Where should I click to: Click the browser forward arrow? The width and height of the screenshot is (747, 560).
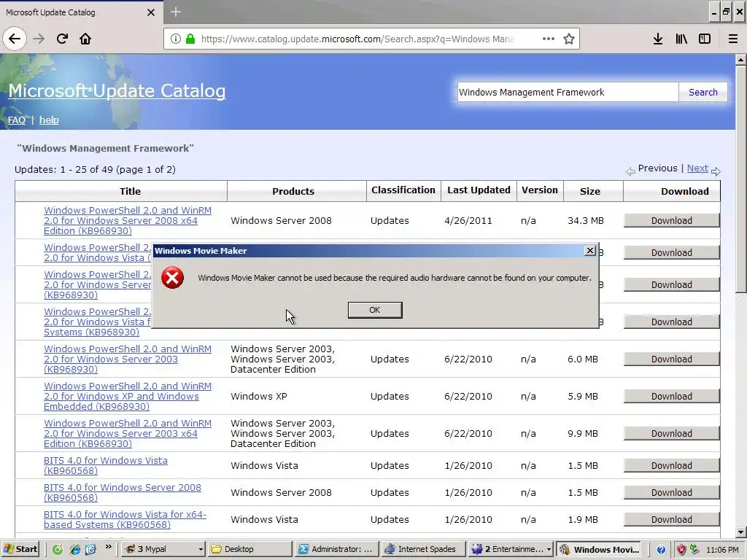point(39,39)
